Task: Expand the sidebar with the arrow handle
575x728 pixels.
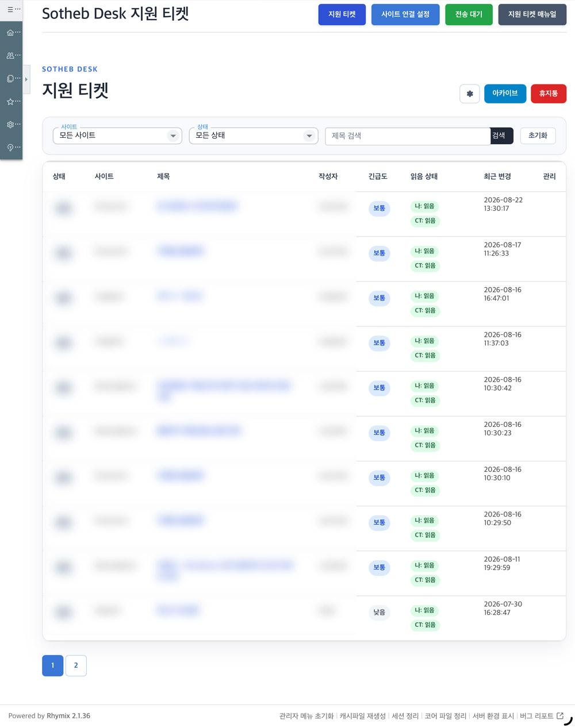Action: point(26,79)
